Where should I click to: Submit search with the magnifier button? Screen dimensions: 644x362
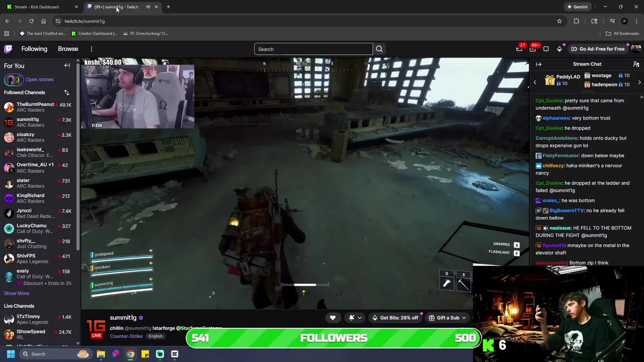(379, 49)
